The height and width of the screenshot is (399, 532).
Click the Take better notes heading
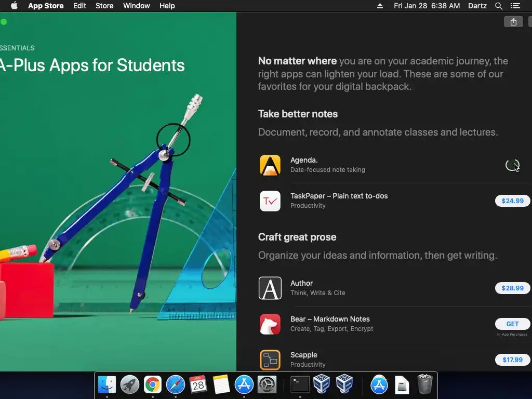coord(298,114)
